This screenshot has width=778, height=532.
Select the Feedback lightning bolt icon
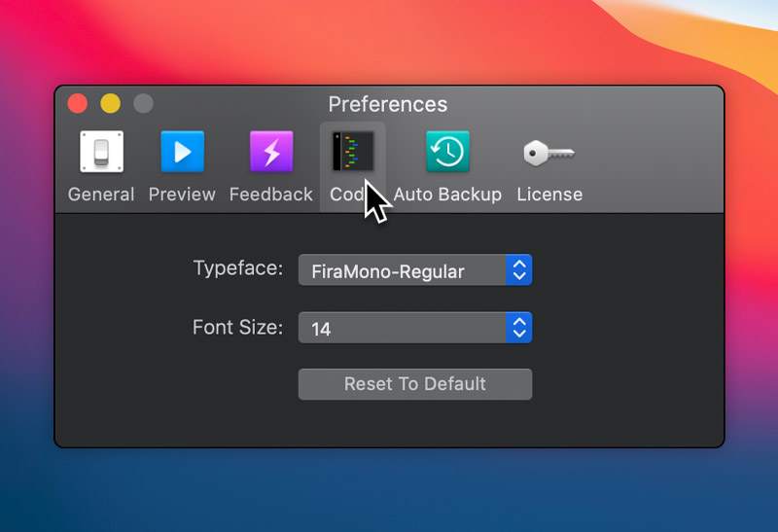click(271, 152)
